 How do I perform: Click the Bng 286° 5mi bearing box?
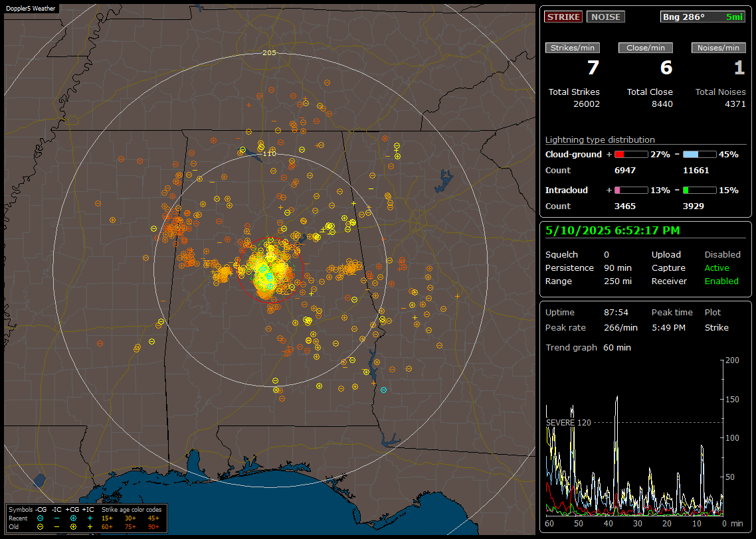point(702,17)
